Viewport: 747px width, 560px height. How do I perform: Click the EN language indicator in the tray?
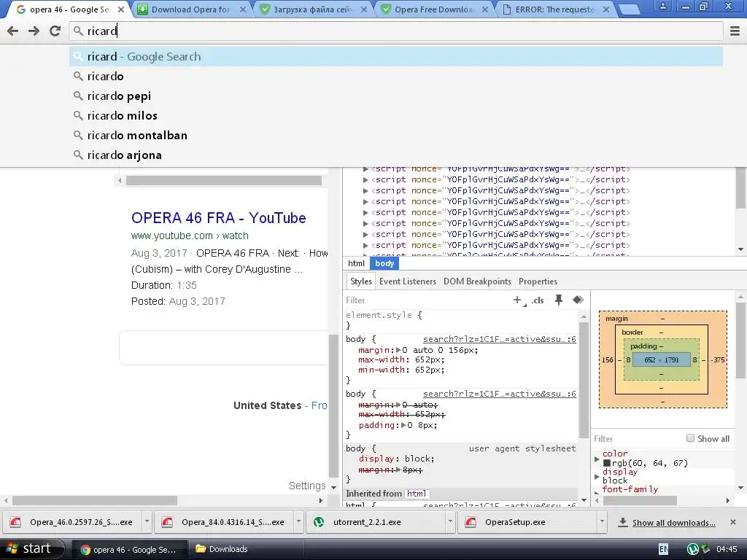coord(663,550)
